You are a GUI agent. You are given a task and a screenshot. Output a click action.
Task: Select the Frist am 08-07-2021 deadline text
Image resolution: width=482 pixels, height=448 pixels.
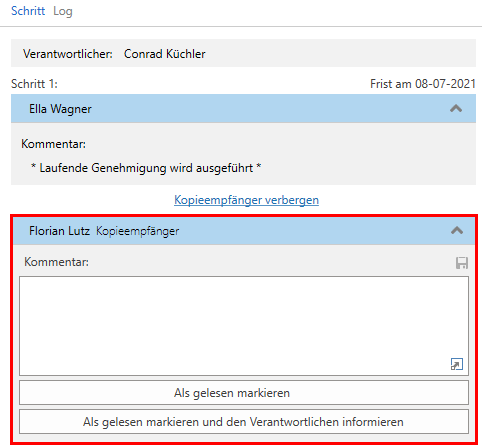[x=423, y=84]
